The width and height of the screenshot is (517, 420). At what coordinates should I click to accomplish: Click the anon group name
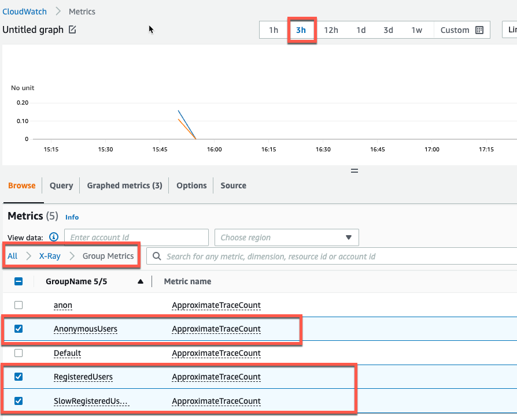click(62, 306)
